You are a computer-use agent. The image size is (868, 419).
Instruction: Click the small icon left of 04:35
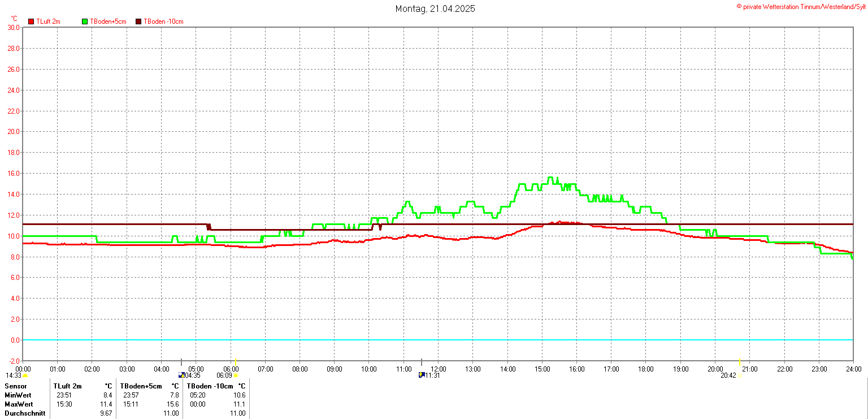[181, 375]
